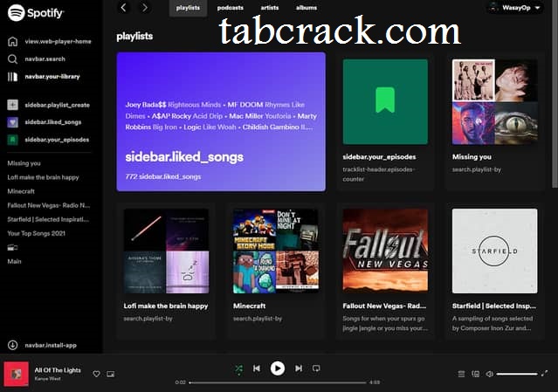Switch to the podcasts tab

[x=231, y=8]
